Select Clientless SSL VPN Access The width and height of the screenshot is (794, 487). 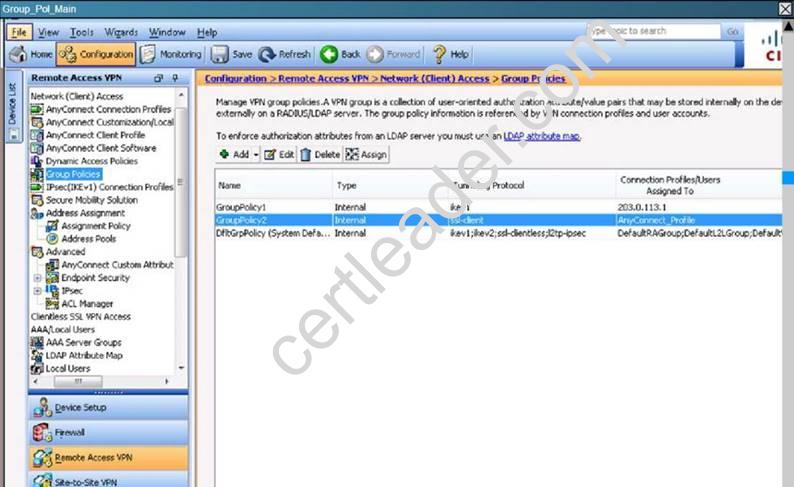click(81, 317)
